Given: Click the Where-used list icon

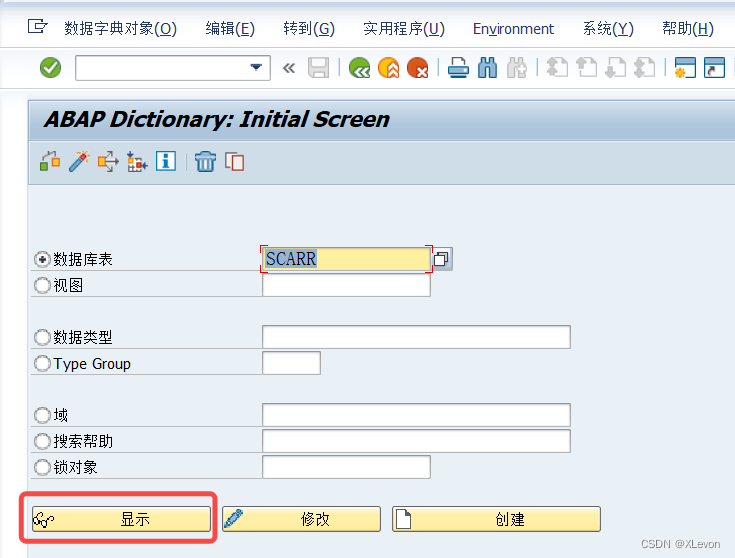Looking at the screenshot, I should 108,162.
